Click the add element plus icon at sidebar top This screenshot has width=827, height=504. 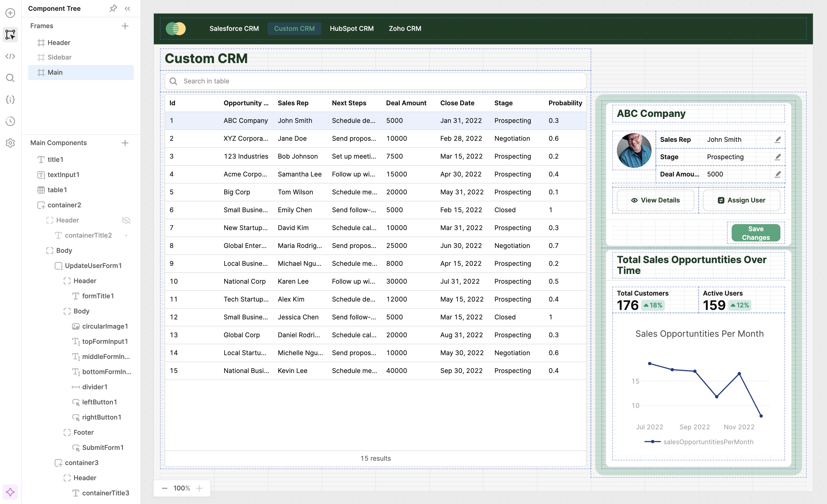point(10,13)
